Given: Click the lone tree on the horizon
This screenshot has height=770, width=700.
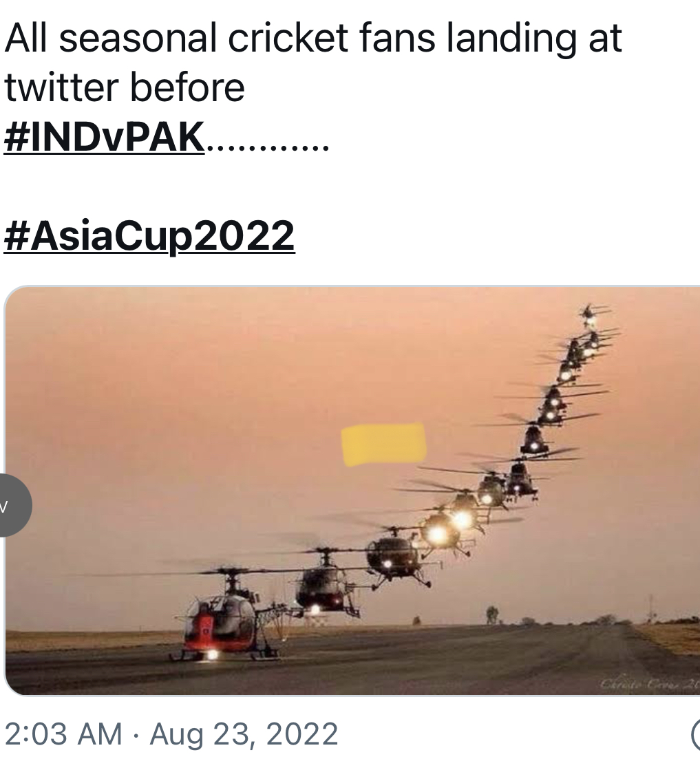Looking at the screenshot, I should coord(491,614).
